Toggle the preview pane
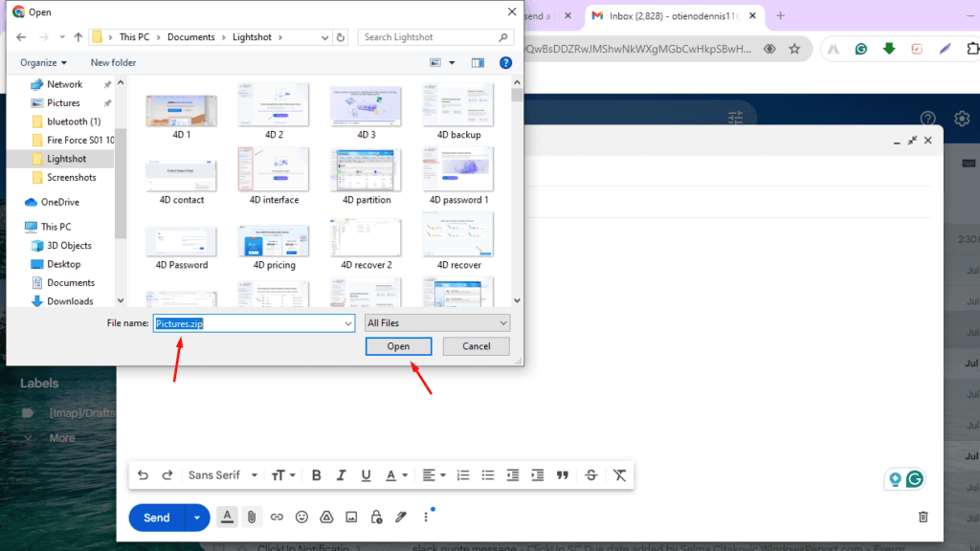The image size is (980, 551). click(478, 62)
